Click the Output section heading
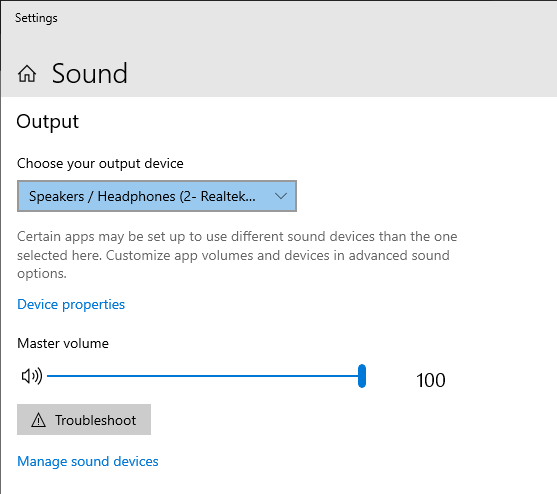 (x=48, y=122)
